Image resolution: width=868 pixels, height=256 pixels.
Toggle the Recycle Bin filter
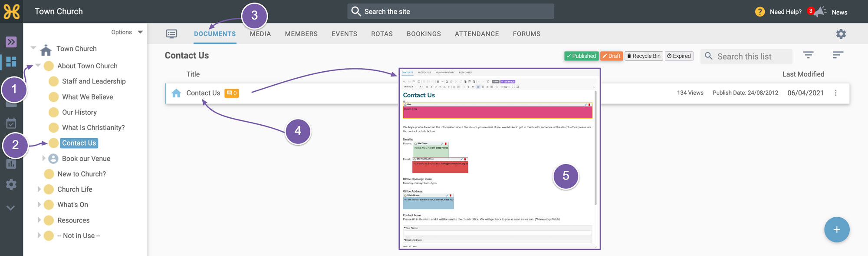point(644,56)
